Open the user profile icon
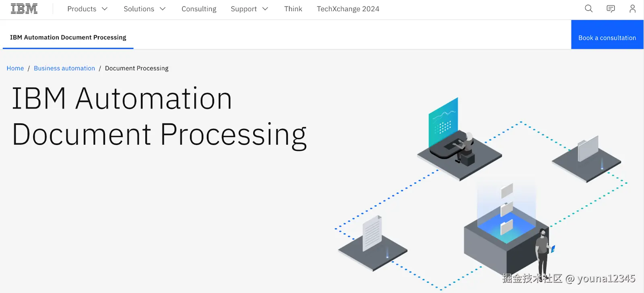 click(632, 9)
